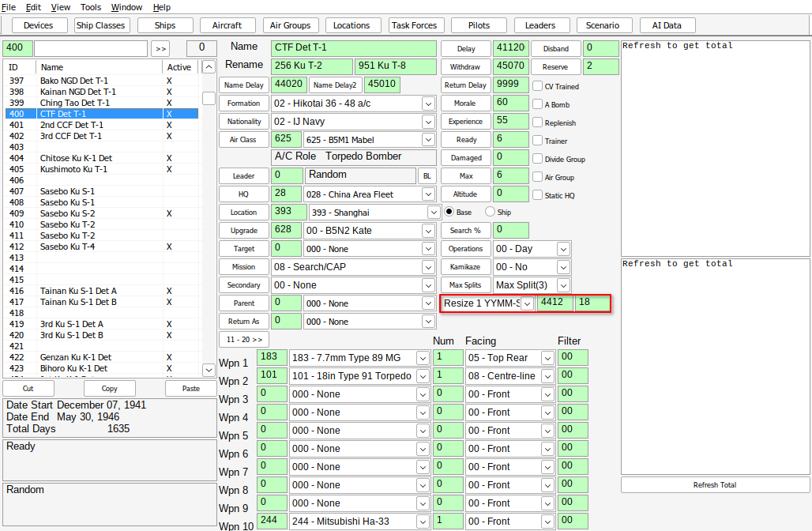Open the Top Rear facing dropdown
812x531 pixels.
tap(547, 358)
